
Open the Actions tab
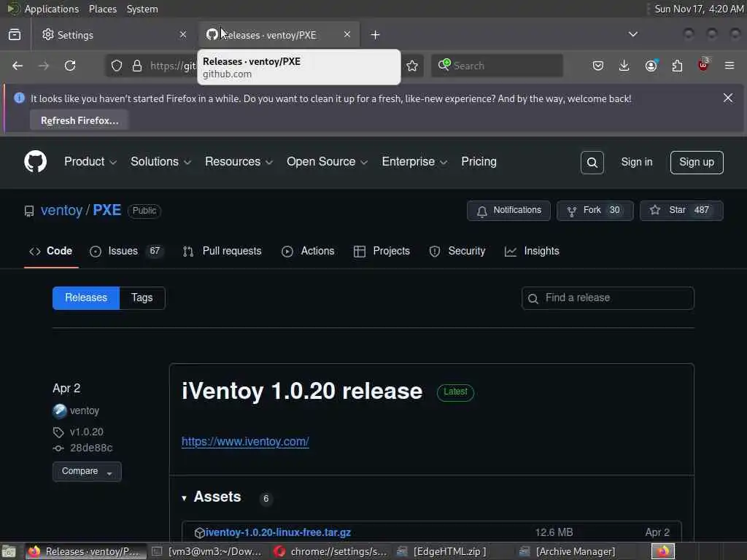pyautogui.click(x=308, y=251)
